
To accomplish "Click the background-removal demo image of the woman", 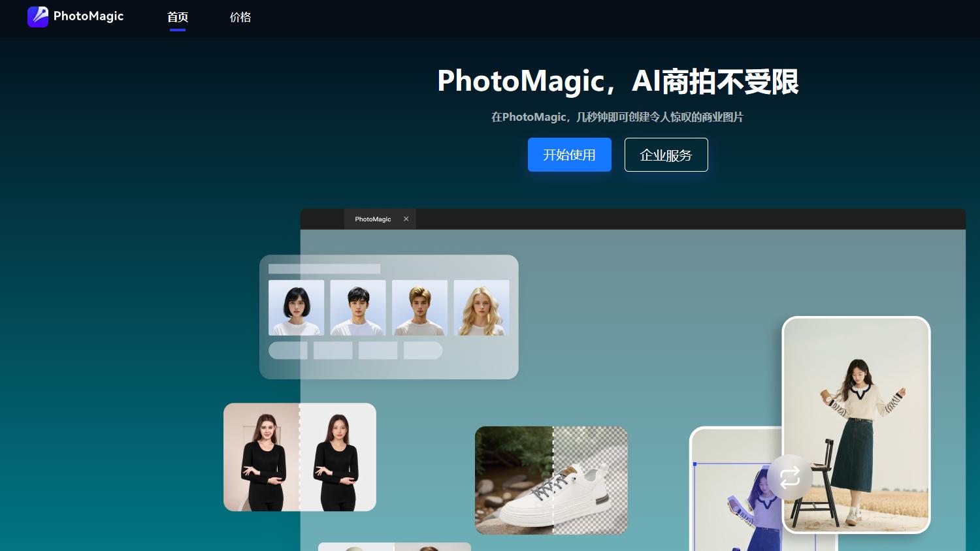I will pyautogui.click(x=300, y=457).
